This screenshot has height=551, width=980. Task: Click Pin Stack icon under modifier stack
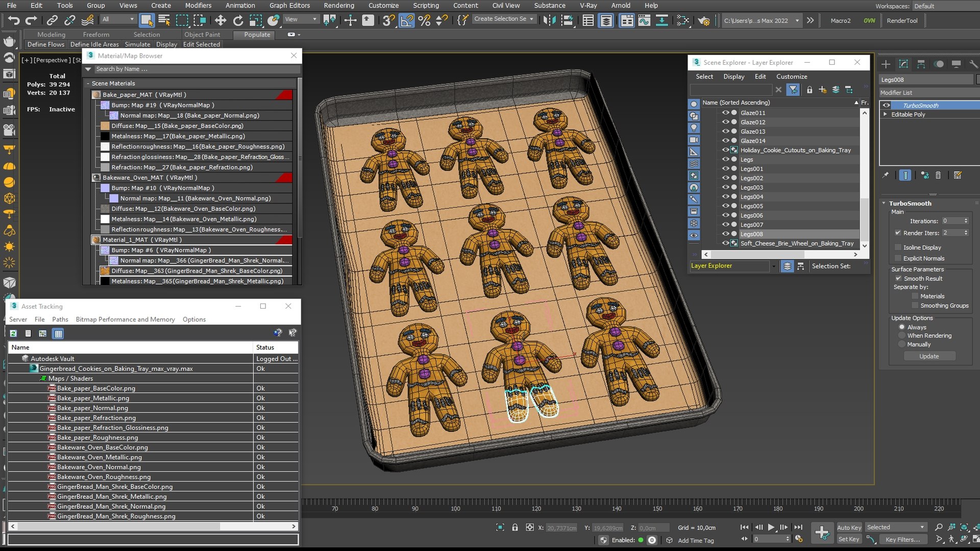[886, 175]
